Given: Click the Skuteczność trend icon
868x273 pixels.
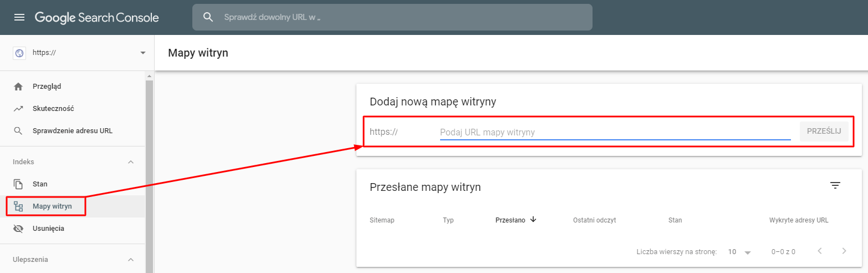Looking at the screenshot, I should (x=18, y=109).
